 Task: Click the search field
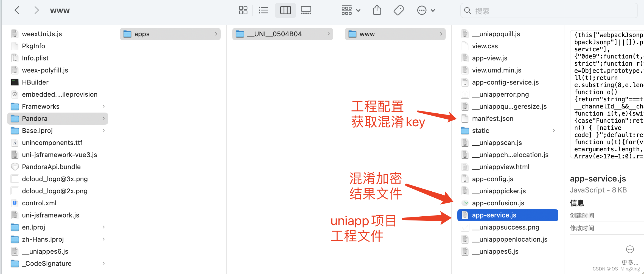point(549,11)
